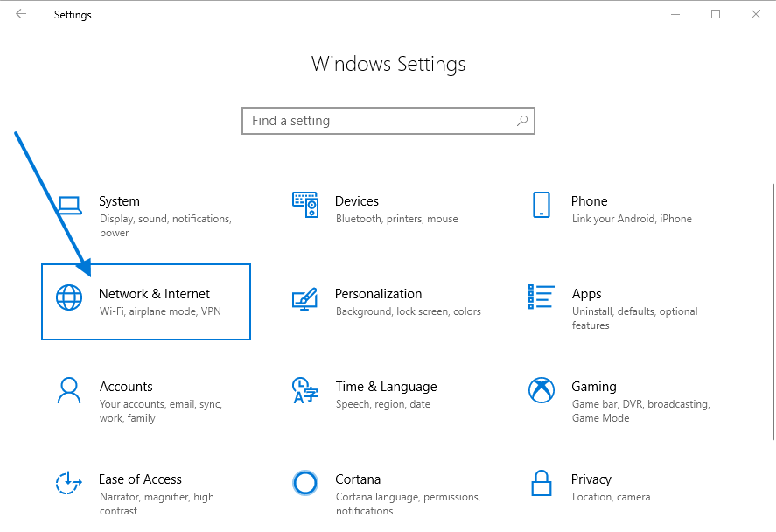Click the Cortana circle icon
This screenshot has width=776, height=532.
coord(304,483)
